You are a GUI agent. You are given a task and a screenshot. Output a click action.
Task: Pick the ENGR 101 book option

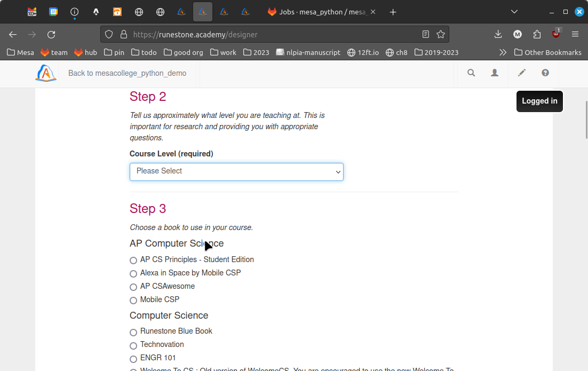[133, 359]
